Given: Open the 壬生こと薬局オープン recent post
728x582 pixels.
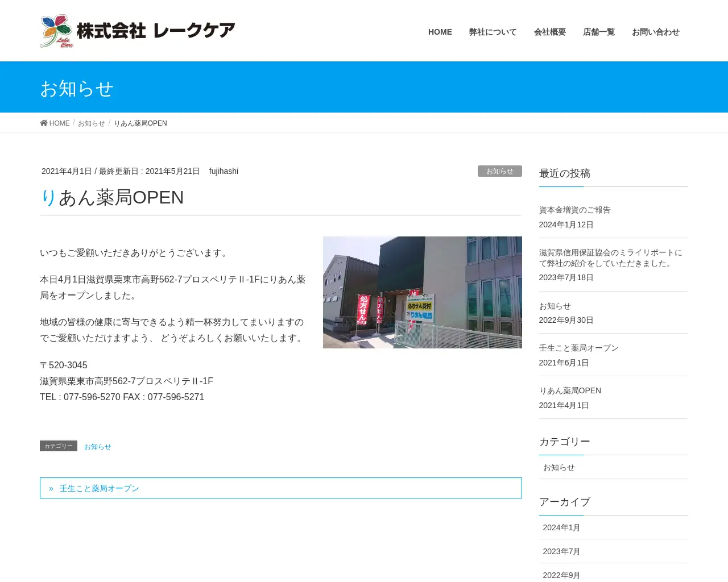Looking at the screenshot, I should [578, 348].
